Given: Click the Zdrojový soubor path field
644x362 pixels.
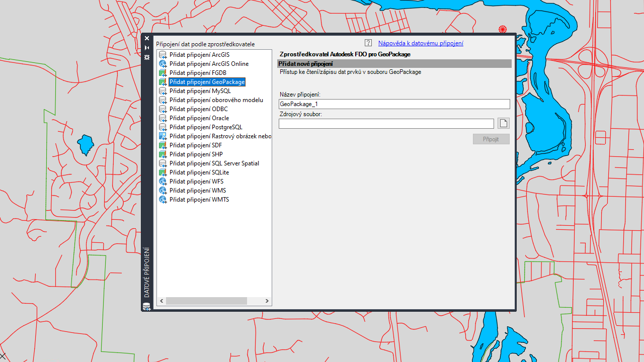Looking at the screenshot, I should (x=386, y=124).
